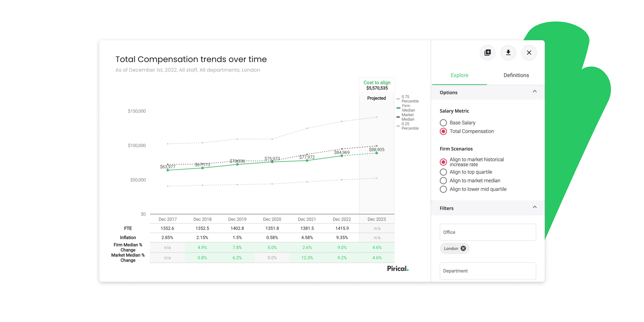
Task: Click the FTE value 1402.8
Action: [237, 228]
